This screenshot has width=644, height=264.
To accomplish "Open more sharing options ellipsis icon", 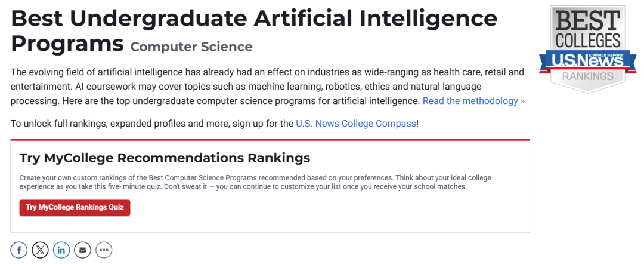I will 104,250.
